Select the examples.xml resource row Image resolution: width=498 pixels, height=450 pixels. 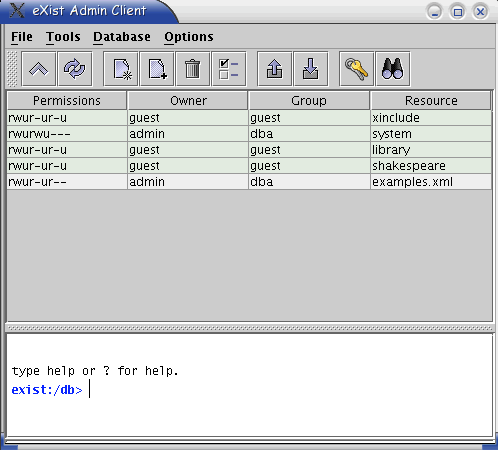[x=249, y=182]
